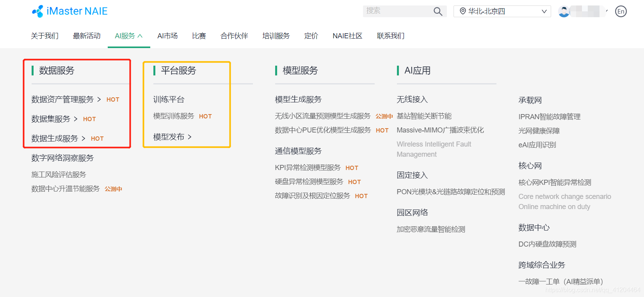Open 数据中心 heading link
The image size is (644, 297).
(x=534, y=228)
